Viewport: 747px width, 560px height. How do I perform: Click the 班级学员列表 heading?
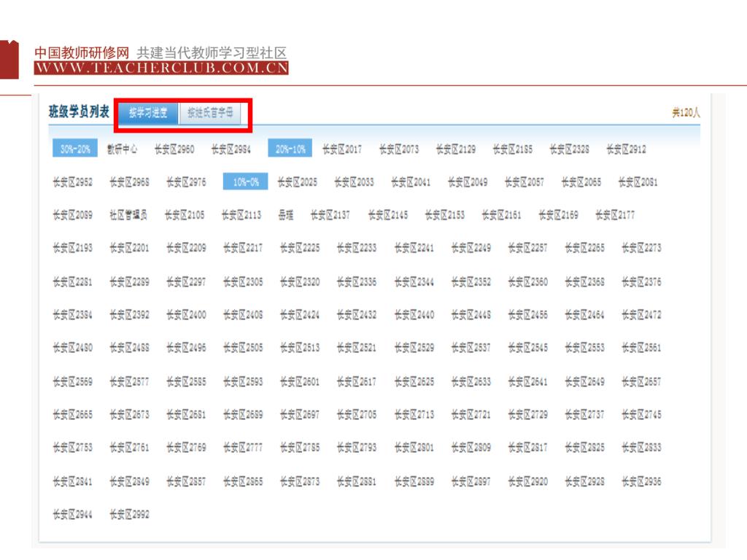[x=79, y=112]
